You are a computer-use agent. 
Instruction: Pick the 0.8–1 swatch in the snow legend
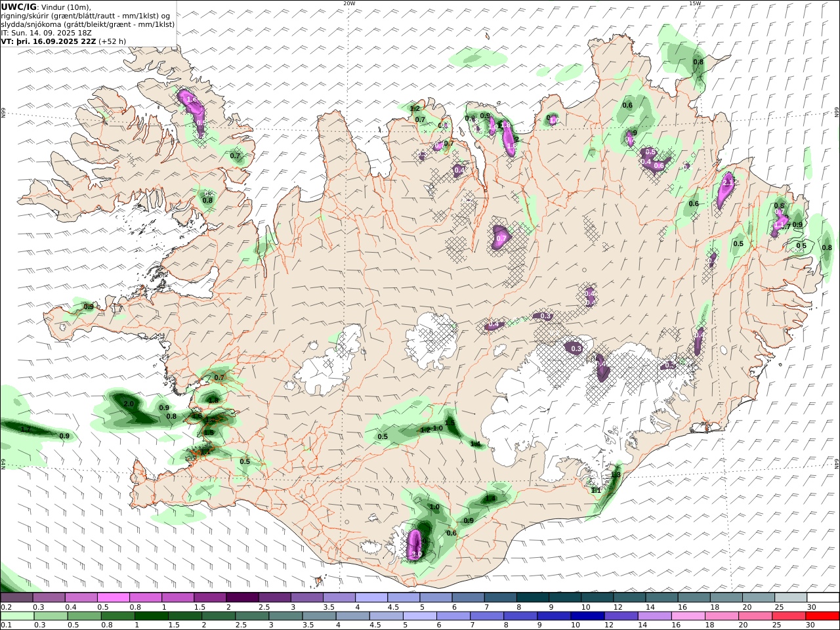click(x=146, y=598)
